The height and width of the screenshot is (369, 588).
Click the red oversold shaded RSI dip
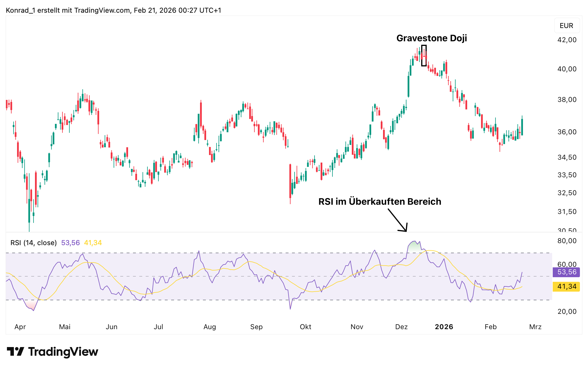click(31, 304)
